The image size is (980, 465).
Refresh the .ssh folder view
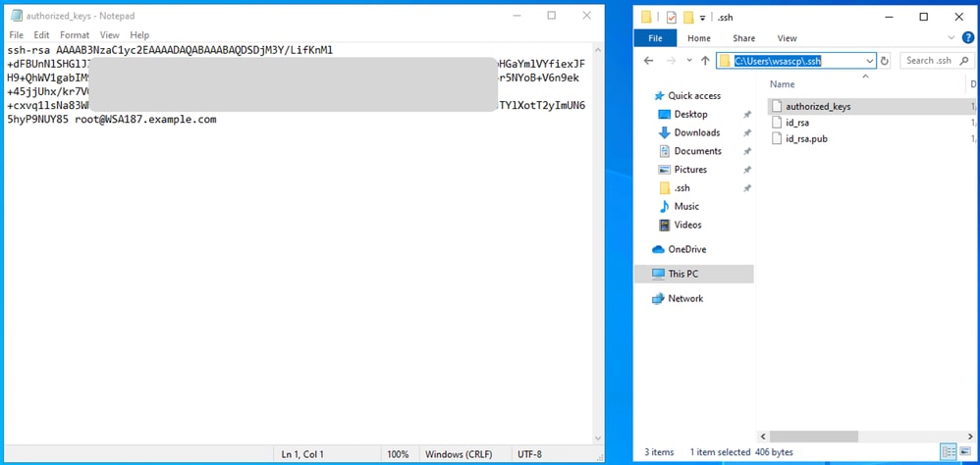point(885,61)
